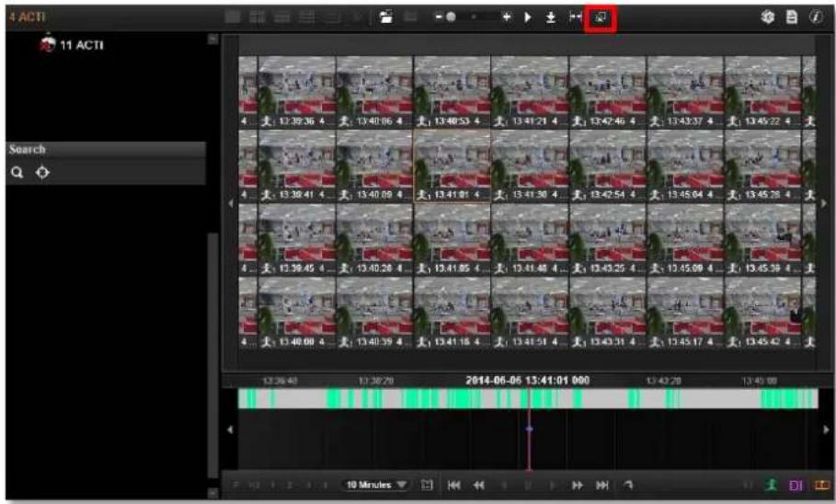Click the download/export arrow icon
836x504 pixels.
click(551, 17)
